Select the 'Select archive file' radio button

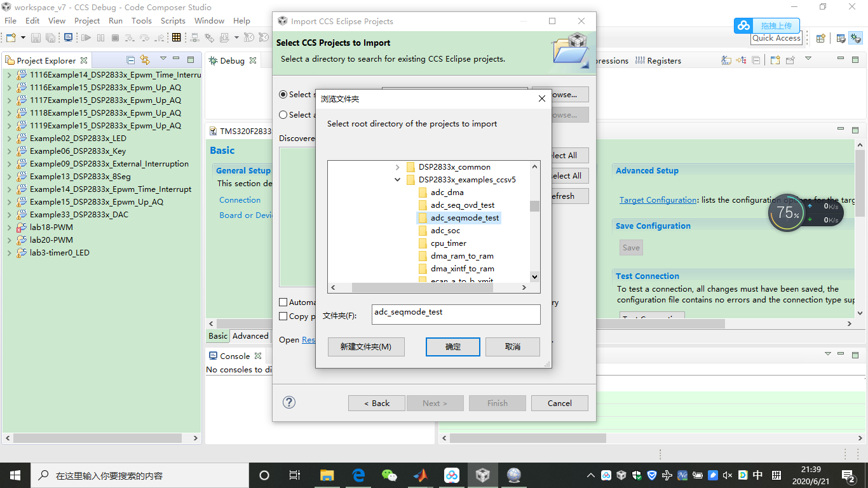point(283,114)
